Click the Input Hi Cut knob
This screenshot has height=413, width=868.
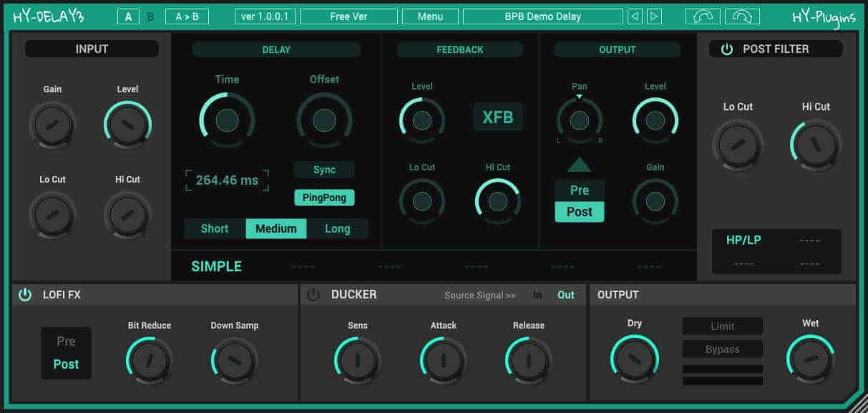click(x=127, y=215)
